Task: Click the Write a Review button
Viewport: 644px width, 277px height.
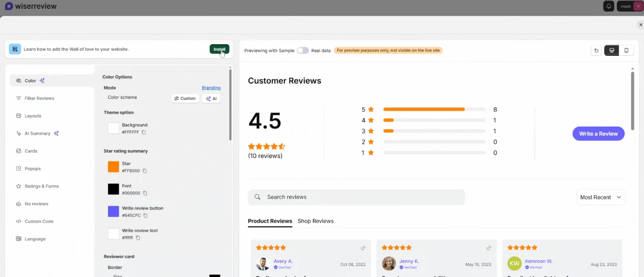Action: pos(598,134)
